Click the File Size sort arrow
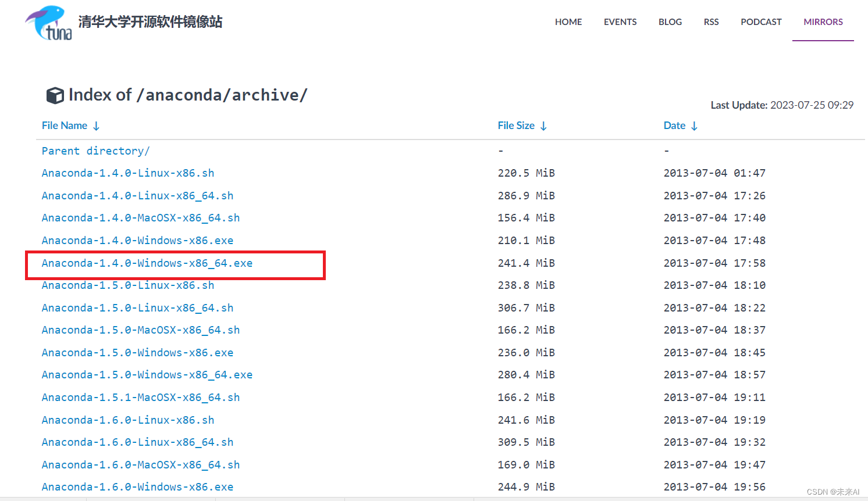Screen dimensions: 868x501 click(x=543, y=126)
